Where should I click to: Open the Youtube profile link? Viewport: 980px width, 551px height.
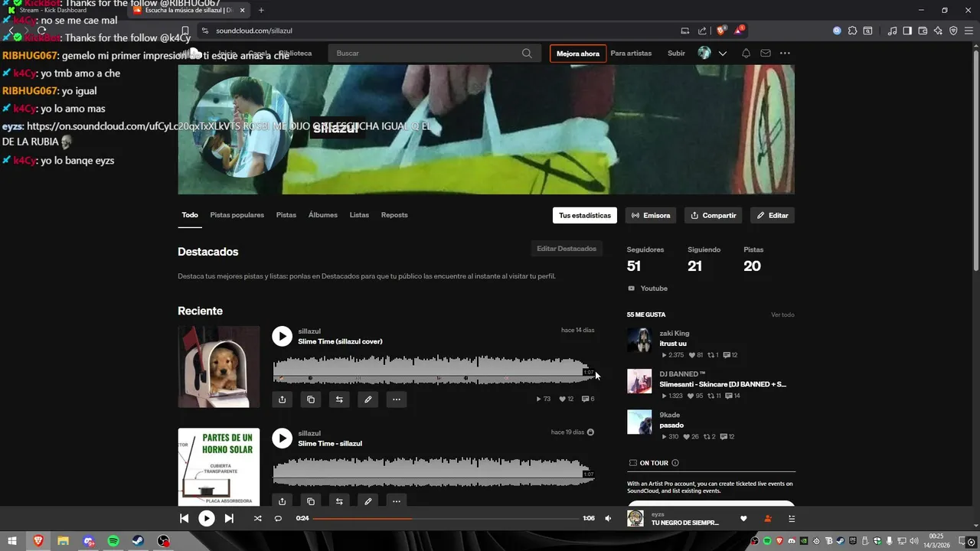tap(648, 289)
